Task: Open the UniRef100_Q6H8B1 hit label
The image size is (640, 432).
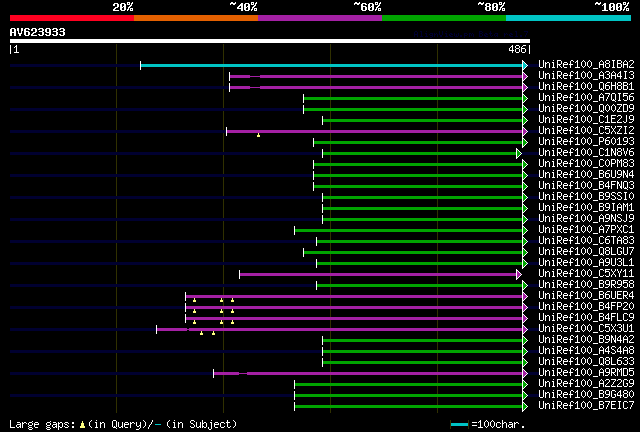Action: (586, 87)
